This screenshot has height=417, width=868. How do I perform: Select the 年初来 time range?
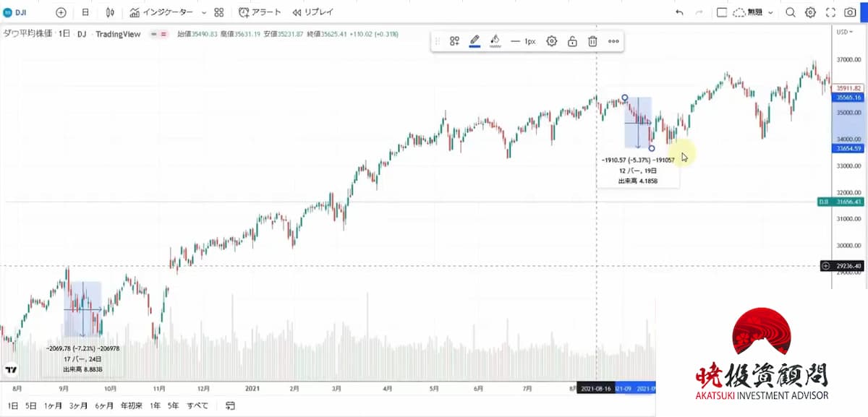click(x=132, y=405)
